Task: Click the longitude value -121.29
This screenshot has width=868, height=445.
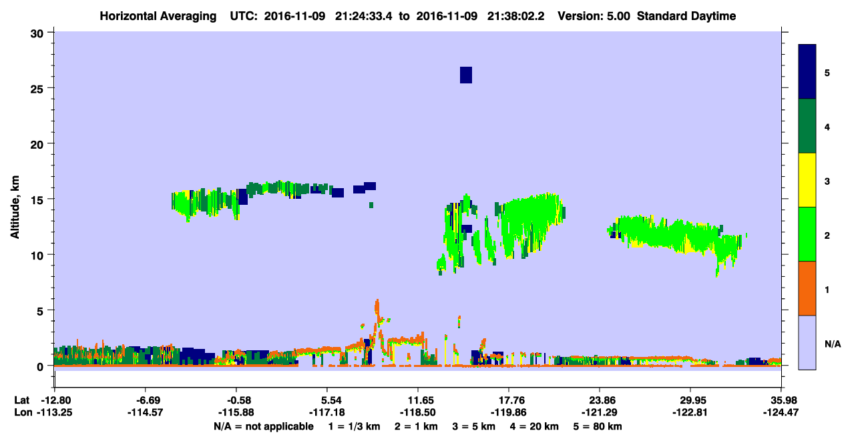Action: pos(600,412)
